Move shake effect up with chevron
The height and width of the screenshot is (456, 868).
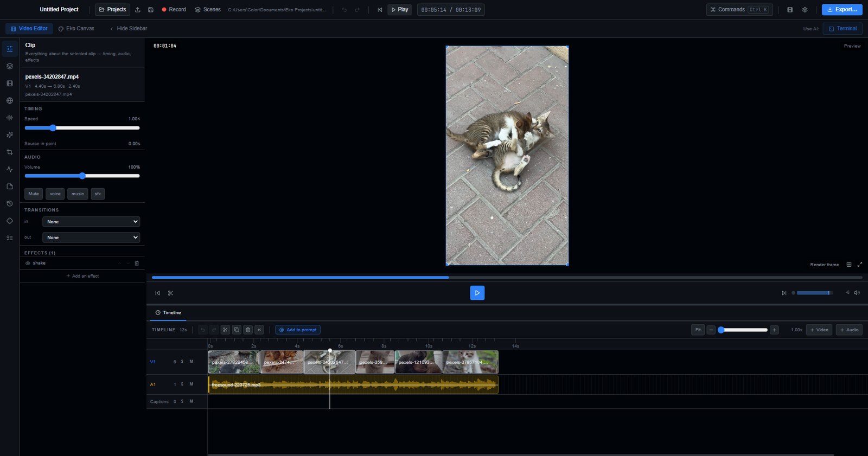[119, 264]
